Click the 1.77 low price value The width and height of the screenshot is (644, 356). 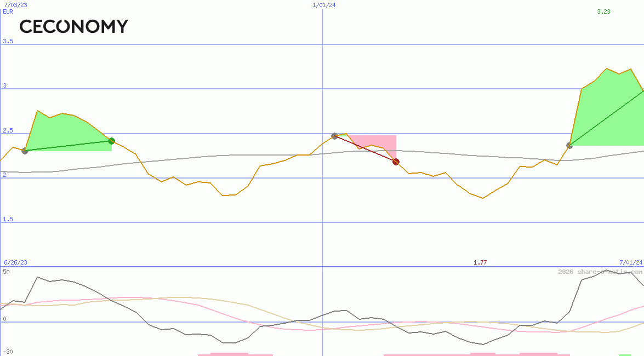[x=480, y=262]
